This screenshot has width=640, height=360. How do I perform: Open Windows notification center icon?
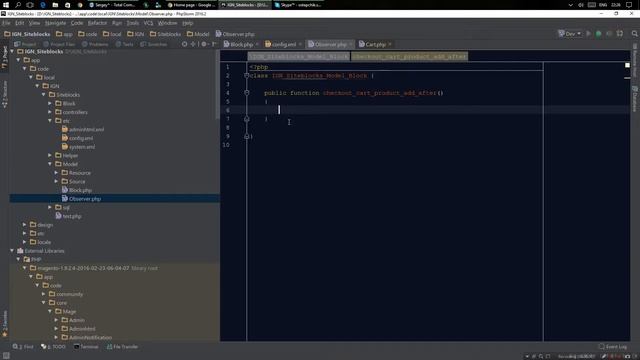(629, 5)
